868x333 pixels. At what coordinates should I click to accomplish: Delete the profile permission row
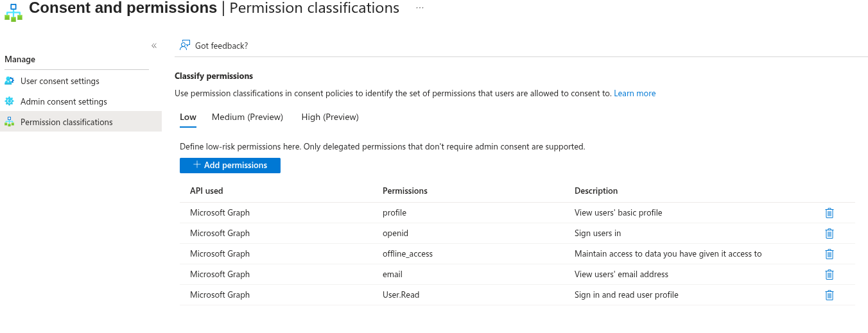[x=829, y=213]
